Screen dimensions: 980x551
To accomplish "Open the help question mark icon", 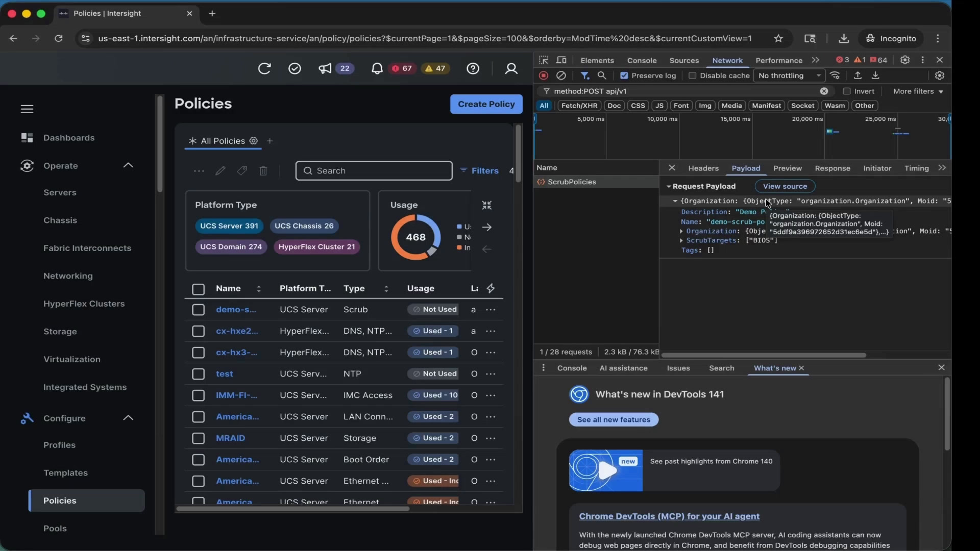I will pos(473,68).
